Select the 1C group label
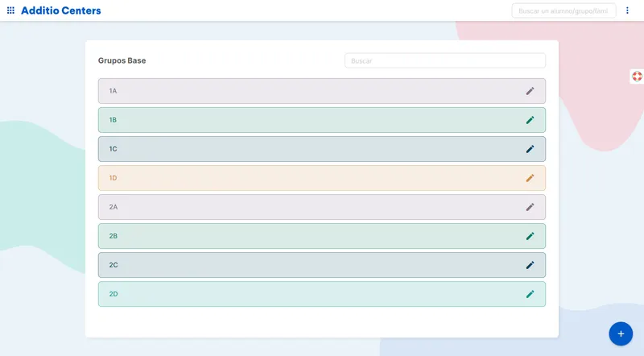The height and width of the screenshot is (356, 644). [x=113, y=149]
